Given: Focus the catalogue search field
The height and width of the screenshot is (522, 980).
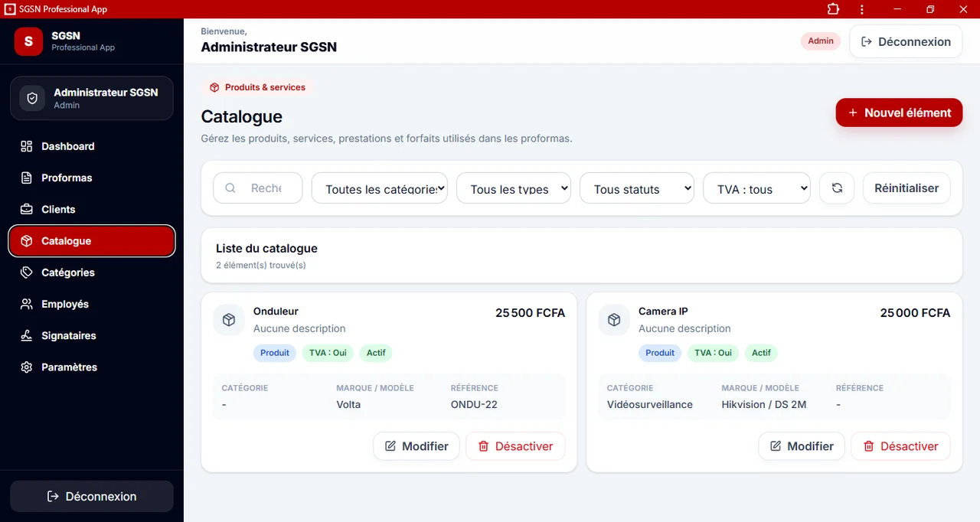Looking at the screenshot, I should [258, 188].
